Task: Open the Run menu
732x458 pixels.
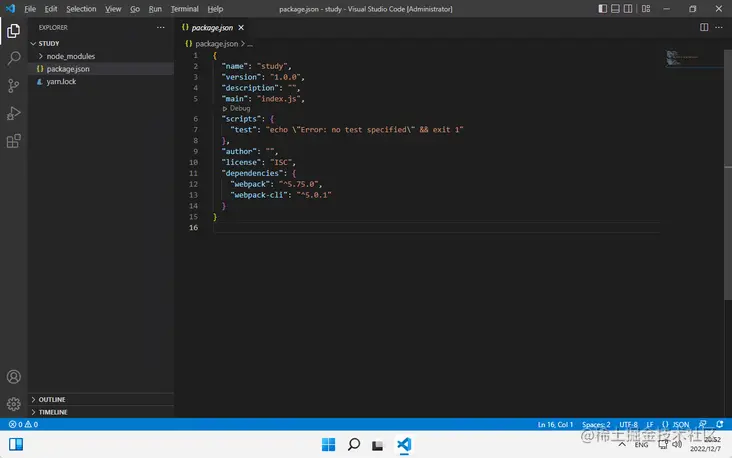Action: point(155,9)
